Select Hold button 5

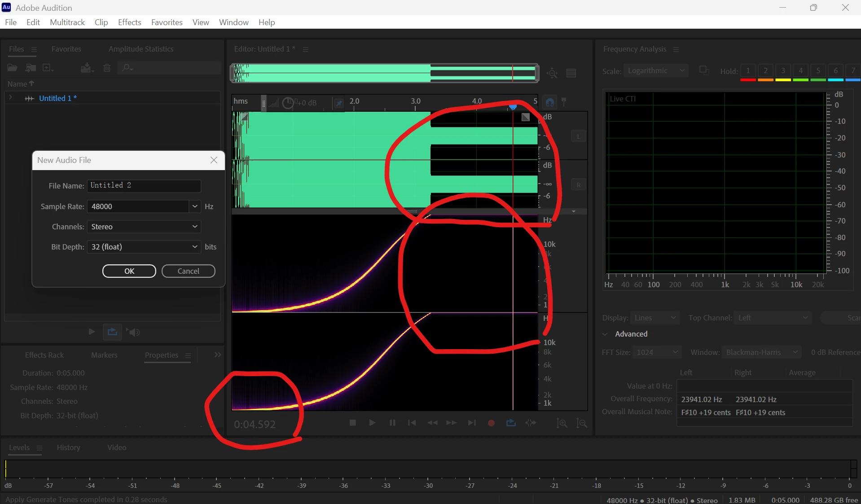pos(818,71)
